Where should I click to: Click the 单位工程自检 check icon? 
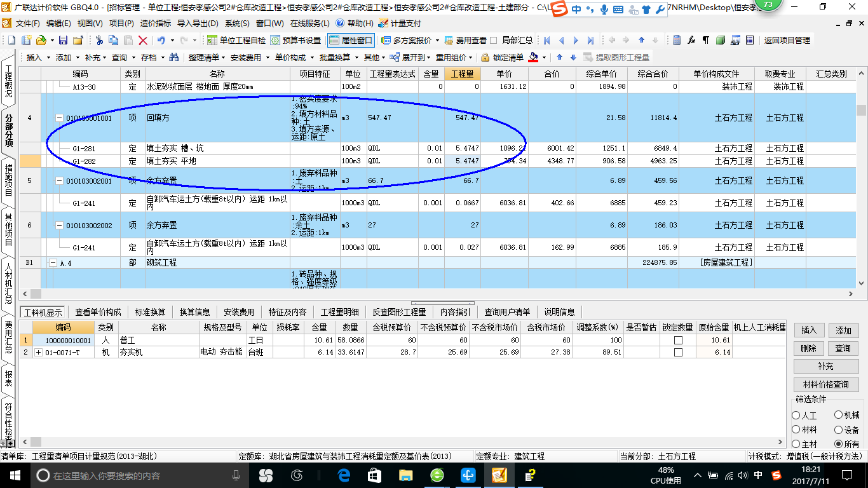pos(213,40)
